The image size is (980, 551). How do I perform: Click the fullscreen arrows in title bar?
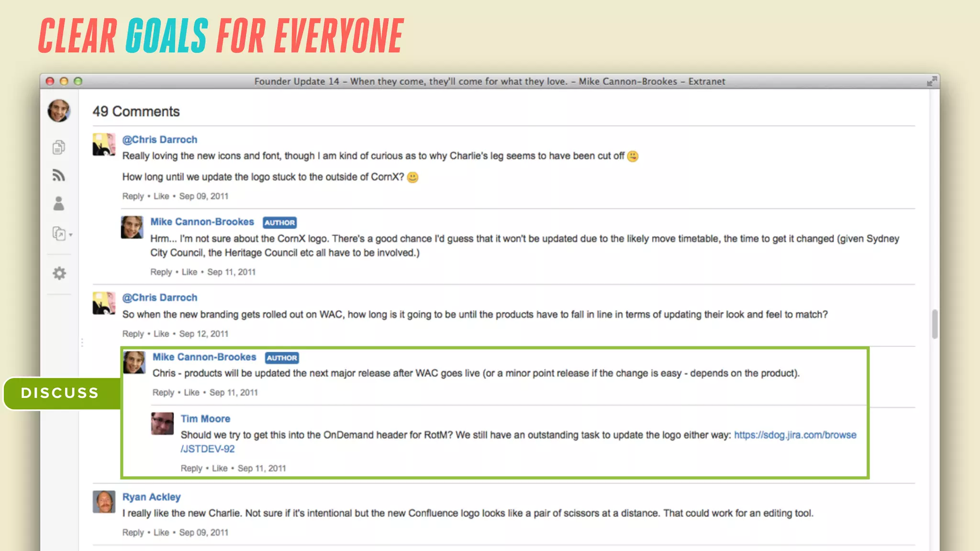click(x=931, y=81)
